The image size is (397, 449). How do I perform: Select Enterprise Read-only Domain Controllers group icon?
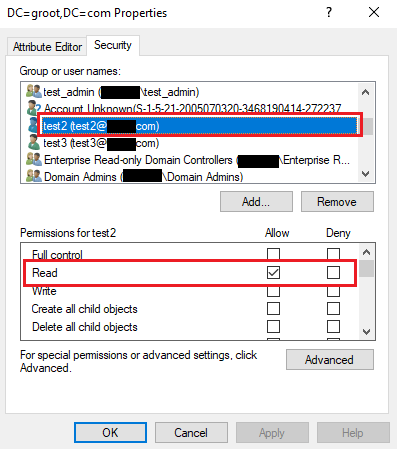[34, 159]
